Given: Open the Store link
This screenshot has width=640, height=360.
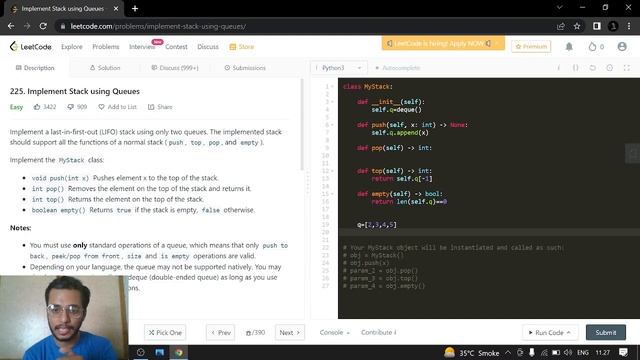Looking at the screenshot, I should coord(242,47).
